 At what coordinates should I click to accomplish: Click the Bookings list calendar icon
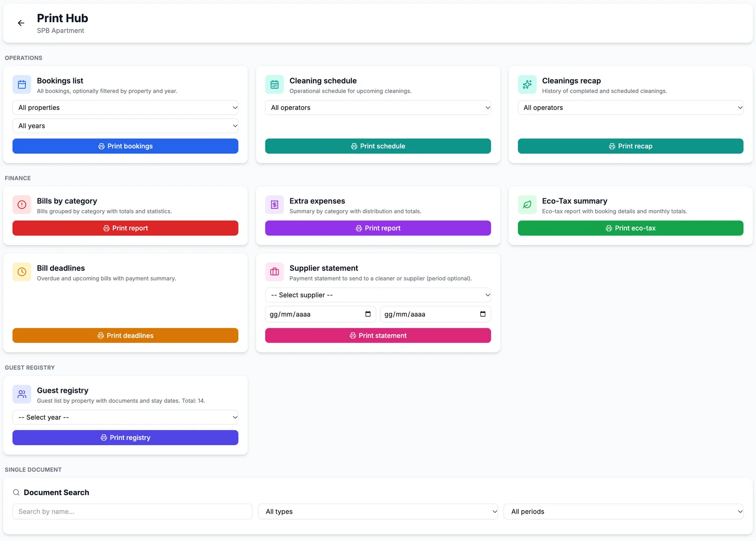[22, 85]
